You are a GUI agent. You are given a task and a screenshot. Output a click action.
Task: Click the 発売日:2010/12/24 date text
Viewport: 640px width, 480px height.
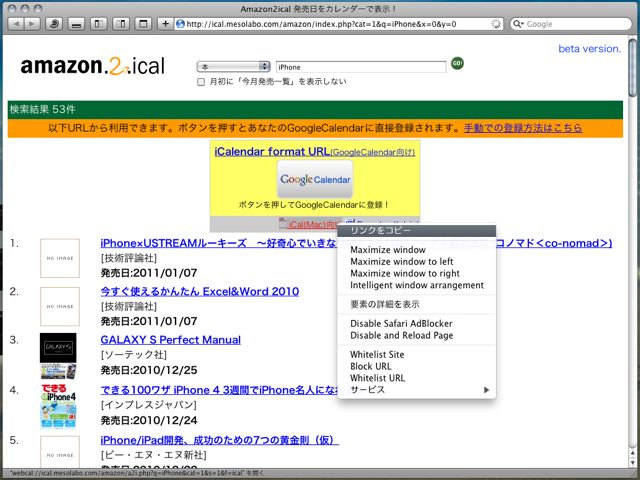point(149,420)
